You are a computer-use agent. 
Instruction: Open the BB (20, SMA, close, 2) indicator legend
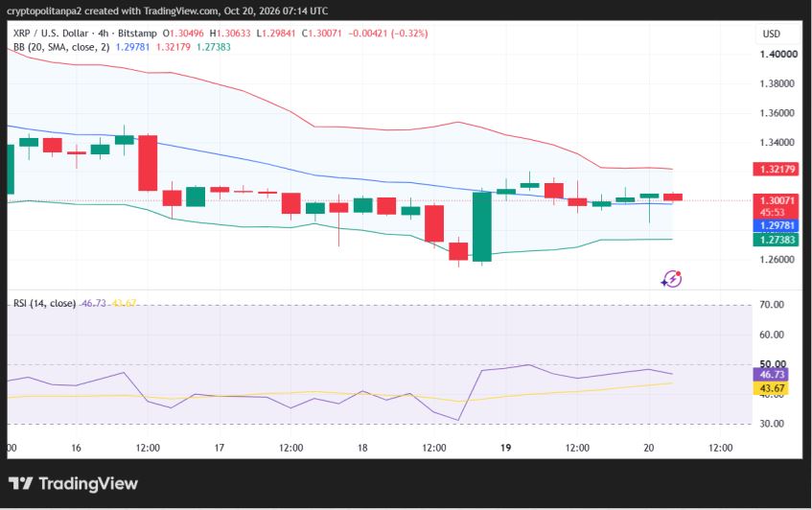click(61, 47)
